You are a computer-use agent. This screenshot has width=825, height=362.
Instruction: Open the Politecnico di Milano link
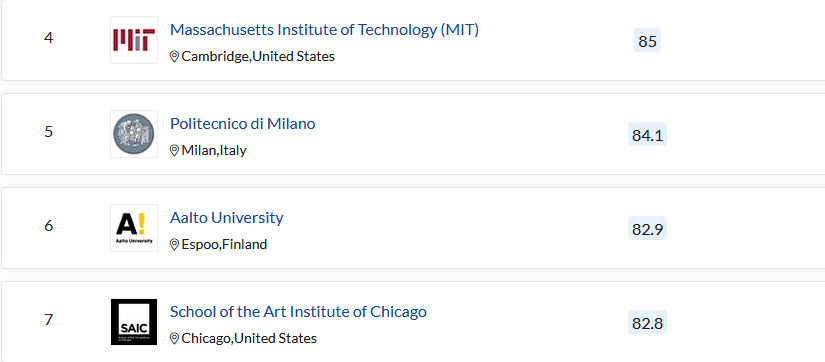click(243, 124)
